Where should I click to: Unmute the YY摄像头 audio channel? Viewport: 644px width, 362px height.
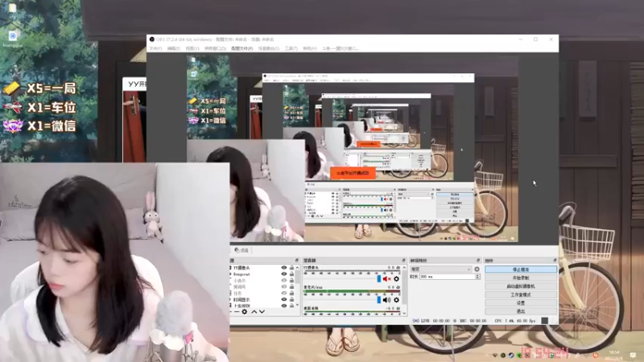click(x=386, y=278)
